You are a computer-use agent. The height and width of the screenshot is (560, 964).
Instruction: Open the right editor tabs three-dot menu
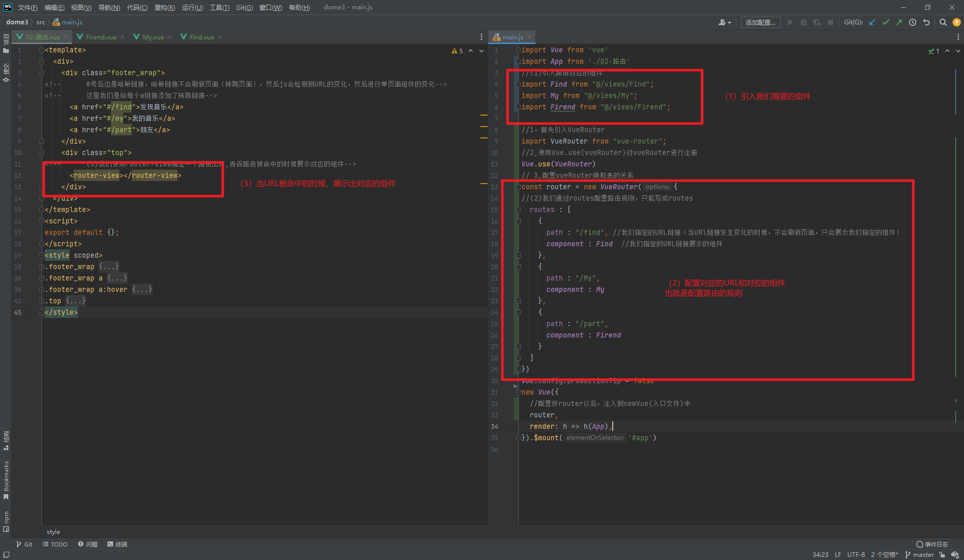[958, 37]
